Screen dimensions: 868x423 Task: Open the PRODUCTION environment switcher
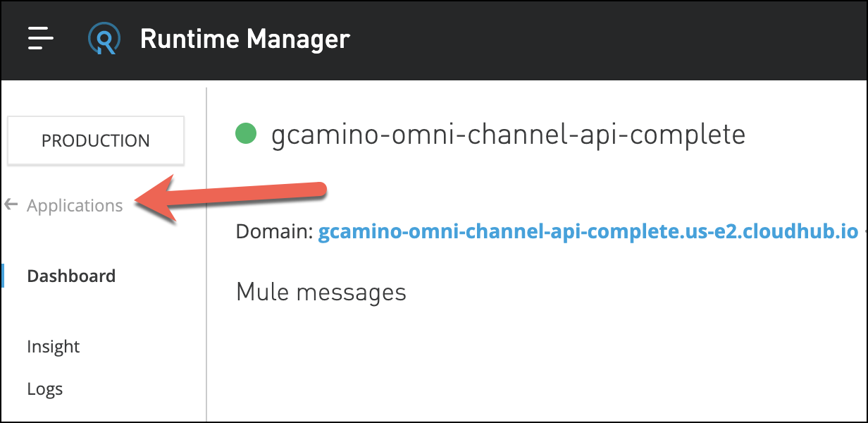tap(96, 140)
